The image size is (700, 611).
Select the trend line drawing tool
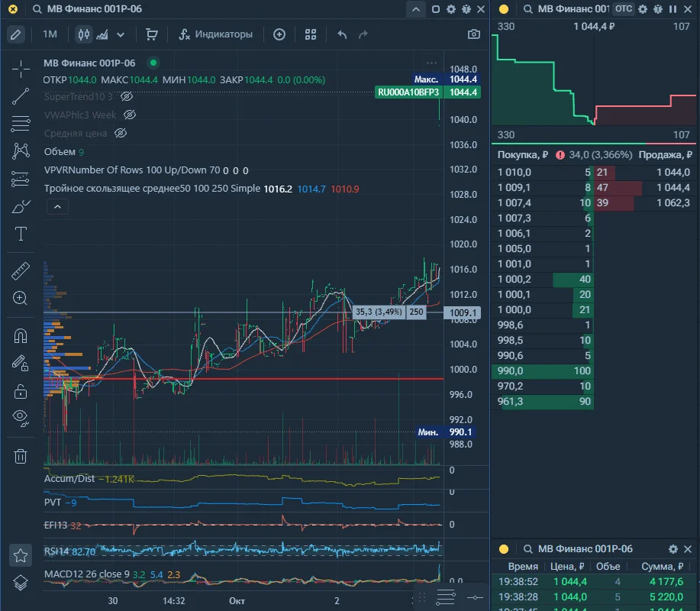point(21,96)
